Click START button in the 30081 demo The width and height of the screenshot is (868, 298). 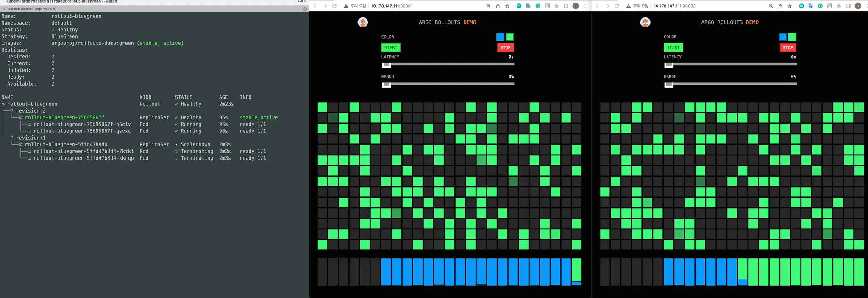click(391, 47)
